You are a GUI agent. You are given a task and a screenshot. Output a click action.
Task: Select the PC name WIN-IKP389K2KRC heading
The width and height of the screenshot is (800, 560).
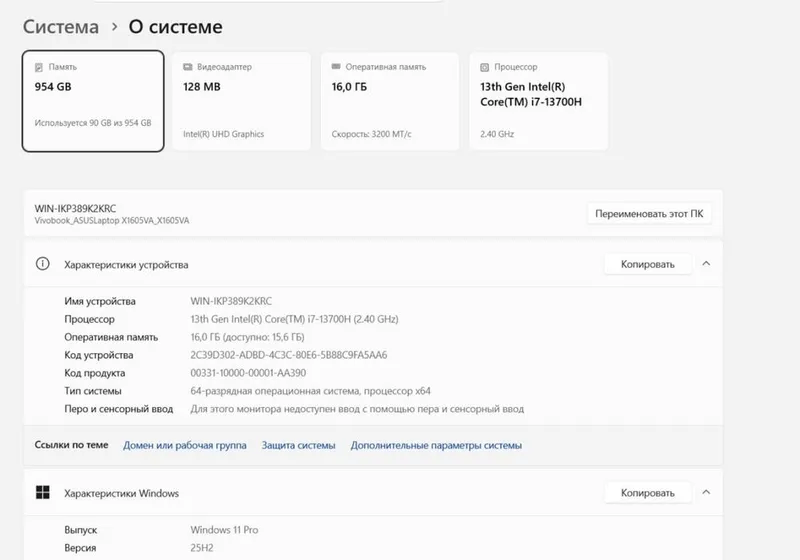(76, 208)
